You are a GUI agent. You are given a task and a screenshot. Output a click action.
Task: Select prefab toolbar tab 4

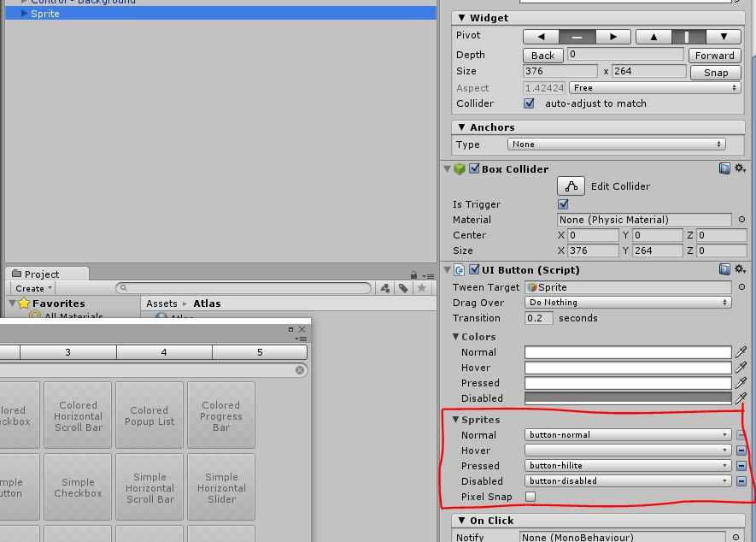pyautogui.click(x=164, y=352)
